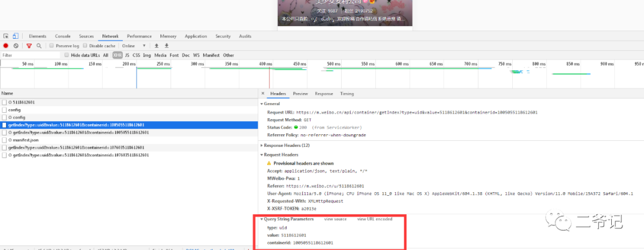The height and width of the screenshot is (250, 644).
Task: Select the manifest.json request row
Action: tap(129, 140)
